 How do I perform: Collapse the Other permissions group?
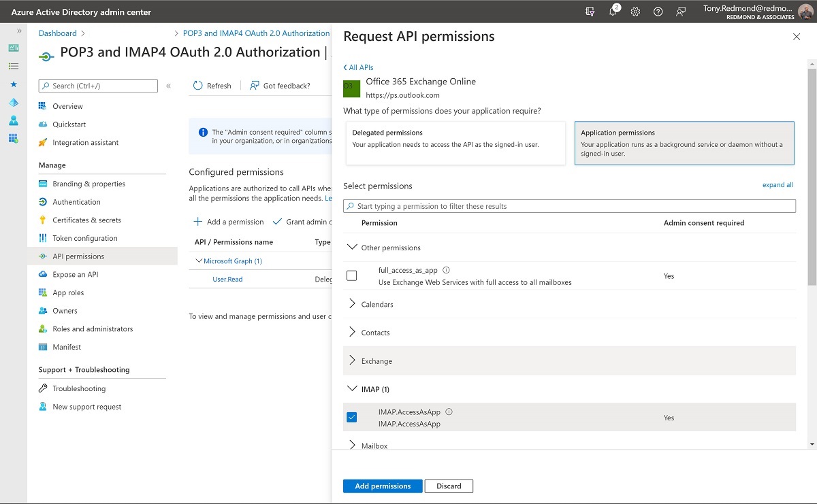click(352, 248)
